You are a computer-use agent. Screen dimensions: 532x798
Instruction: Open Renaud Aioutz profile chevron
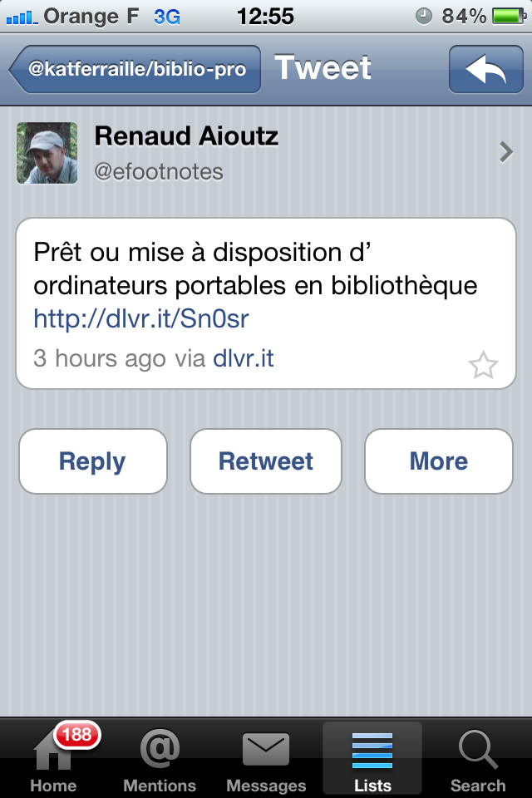505,152
